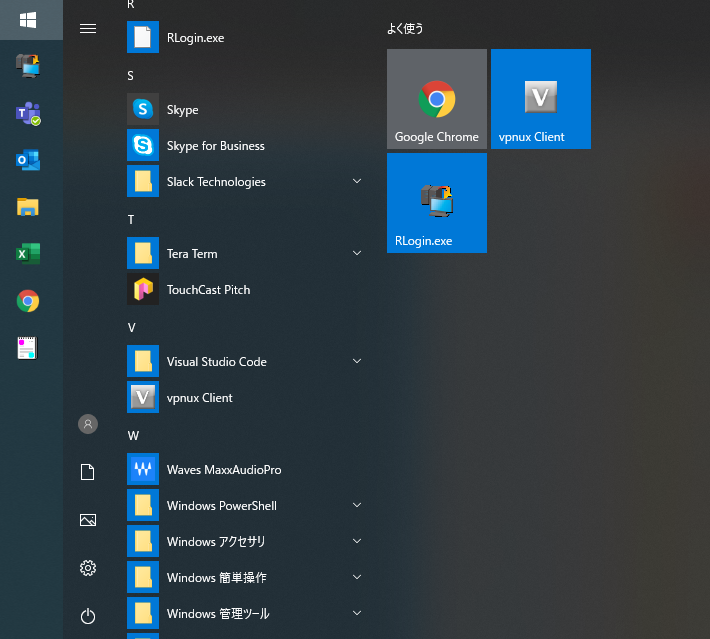Launch Skype for Business
The width and height of the screenshot is (710, 639).
click(x=215, y=146)
